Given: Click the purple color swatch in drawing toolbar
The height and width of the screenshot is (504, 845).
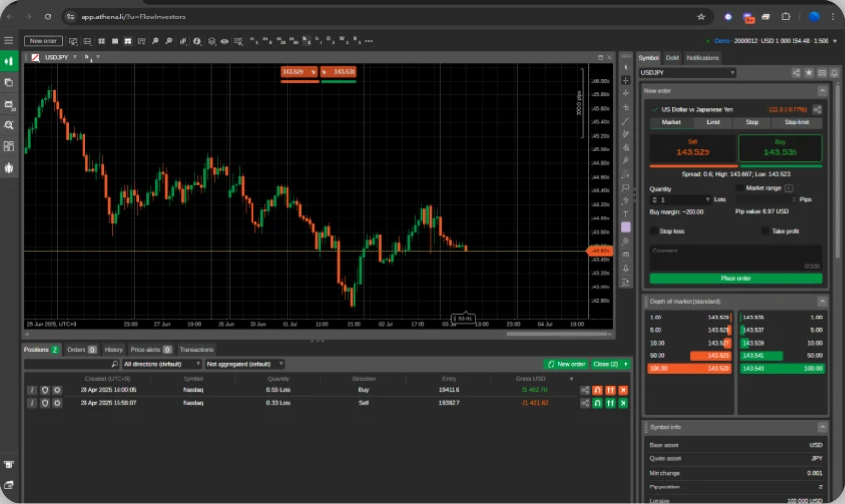Looking at the screenshot, I should click(625, 227).
